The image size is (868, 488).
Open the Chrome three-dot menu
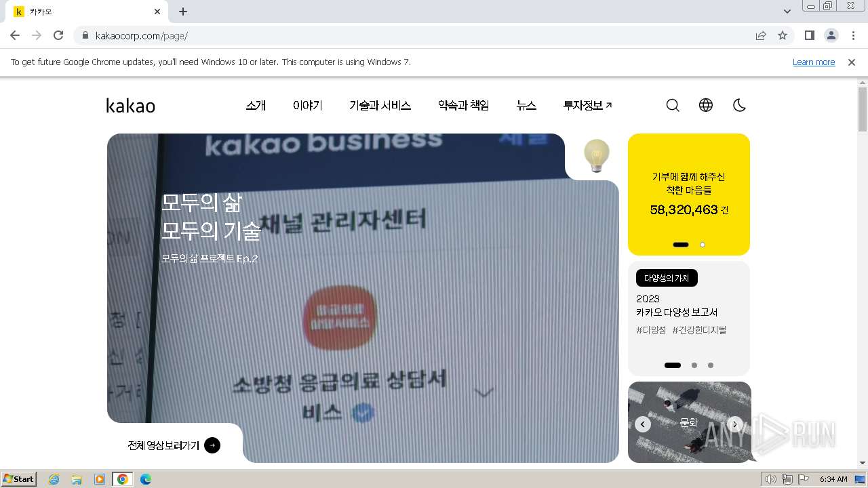[x=853, y=35]
